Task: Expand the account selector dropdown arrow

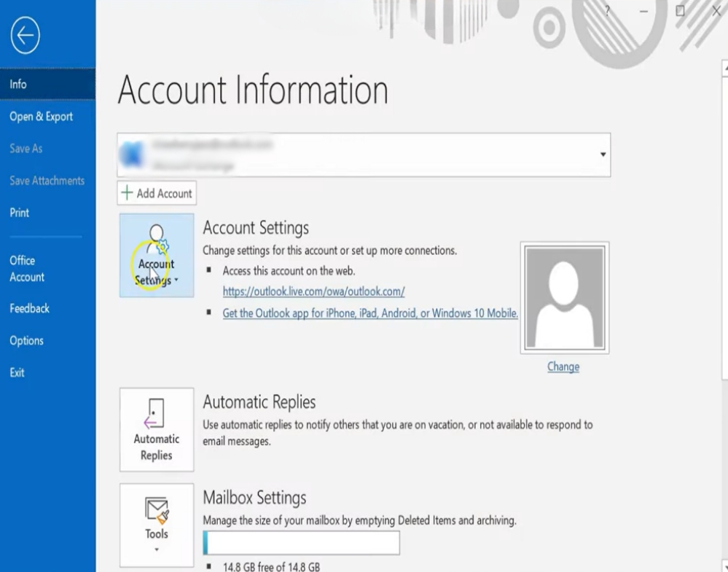Action: click(603, 154)
